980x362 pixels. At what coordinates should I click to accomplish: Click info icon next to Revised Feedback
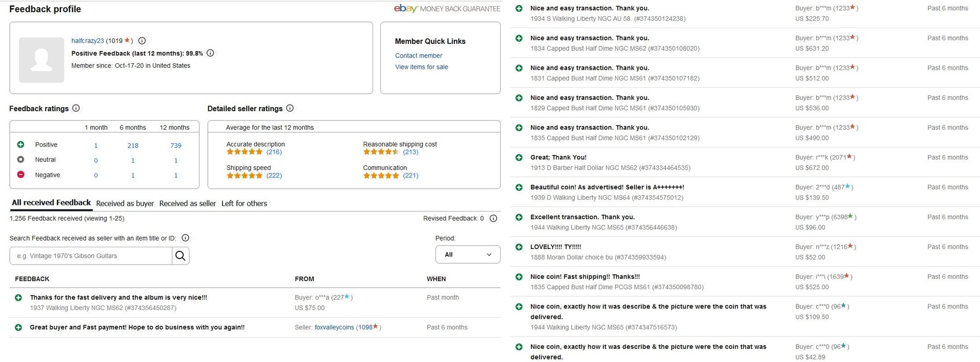coord(493,218)
